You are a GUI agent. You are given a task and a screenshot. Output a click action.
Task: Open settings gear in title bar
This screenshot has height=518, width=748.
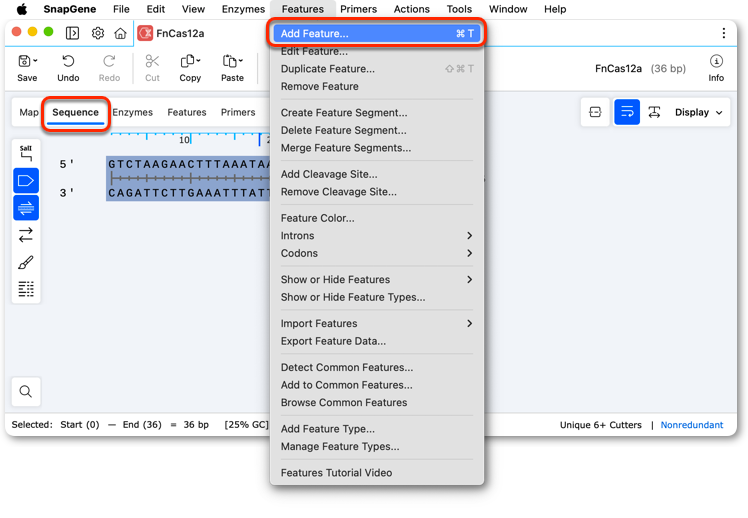98,33
